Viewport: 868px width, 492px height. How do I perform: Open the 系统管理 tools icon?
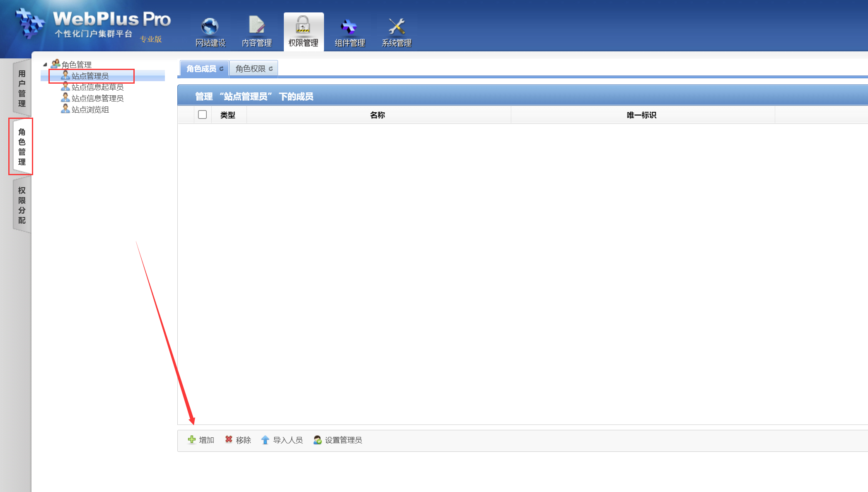click(x=397, y=27)
